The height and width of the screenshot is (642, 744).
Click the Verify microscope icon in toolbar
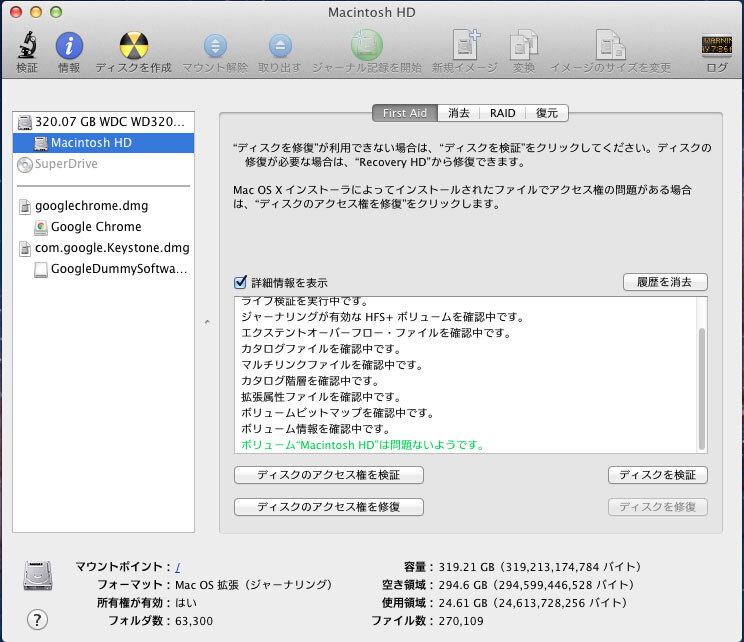click(x=27, y=46)
